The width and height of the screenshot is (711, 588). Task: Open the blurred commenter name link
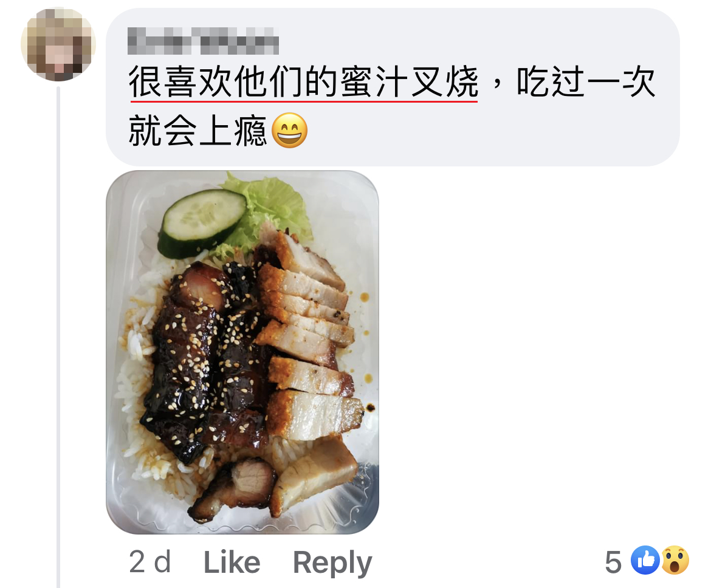click(203, 41)
